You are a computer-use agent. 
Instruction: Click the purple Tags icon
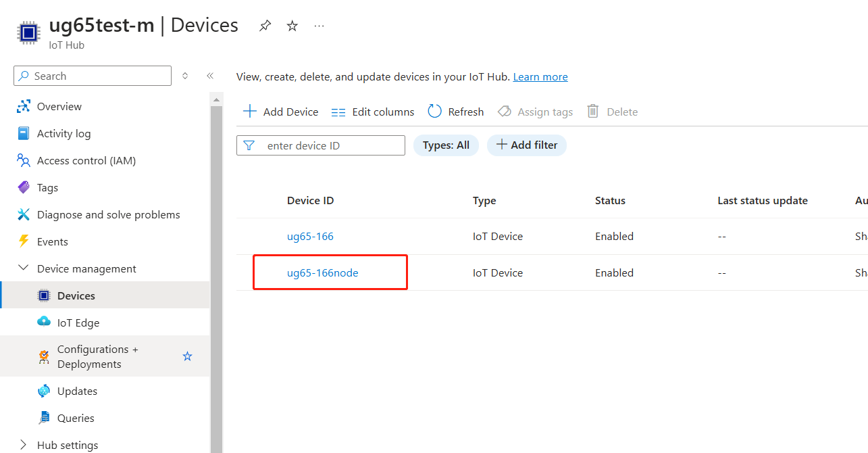point(24,187)
